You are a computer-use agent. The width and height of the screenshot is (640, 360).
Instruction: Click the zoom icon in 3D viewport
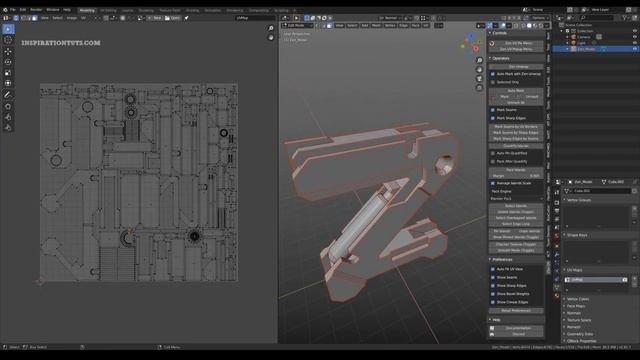tap(480, 60)
